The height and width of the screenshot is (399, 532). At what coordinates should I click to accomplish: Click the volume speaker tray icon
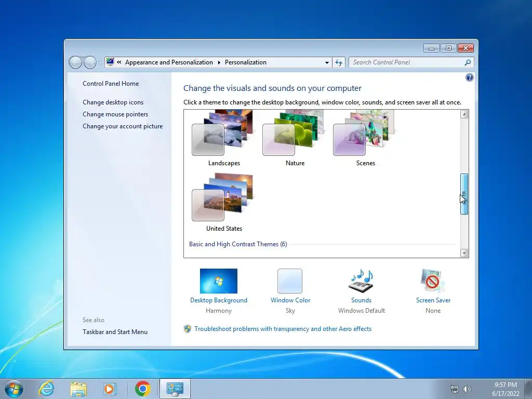(x=467, y=389)
